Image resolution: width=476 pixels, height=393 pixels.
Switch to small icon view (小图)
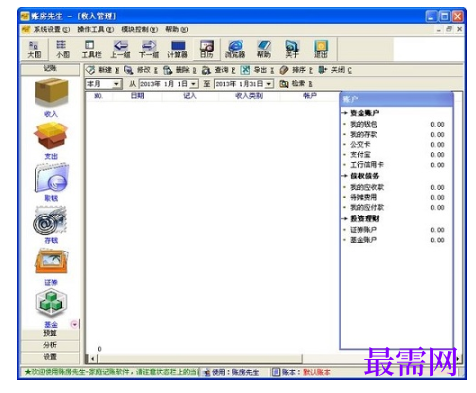(x=62, y=49)
